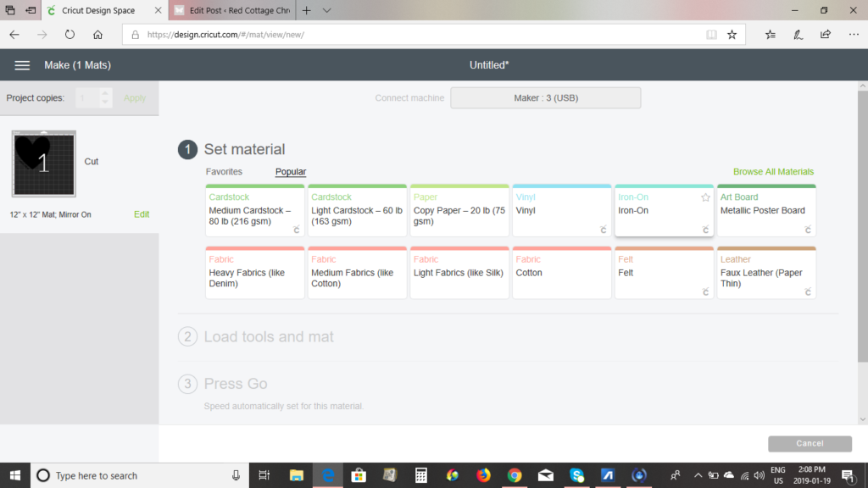Select Heavy Fabrics (like Denim) material
This screenshot has height=488, width=868.
pyautogui.click(x=254, y=273)
